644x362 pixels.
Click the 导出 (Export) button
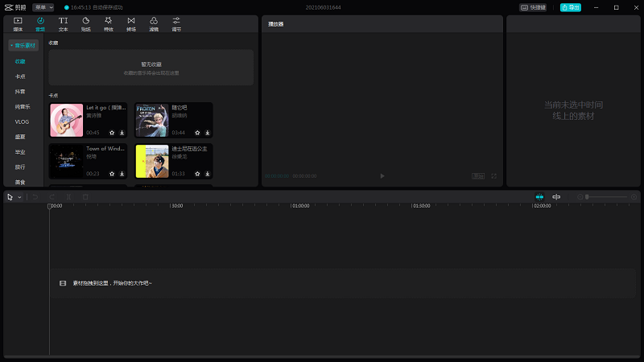coord(570,7)
